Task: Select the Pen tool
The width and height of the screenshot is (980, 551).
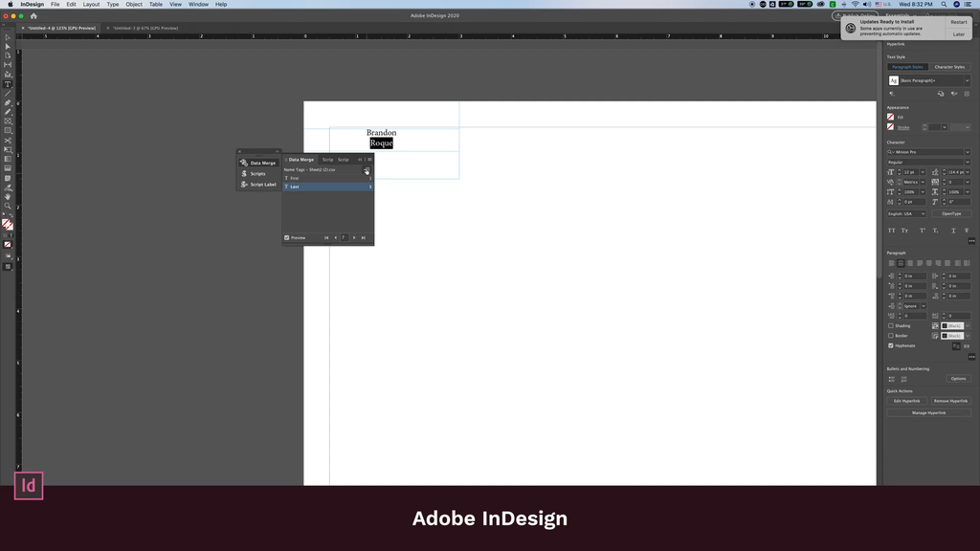Action: pos(8,103)
